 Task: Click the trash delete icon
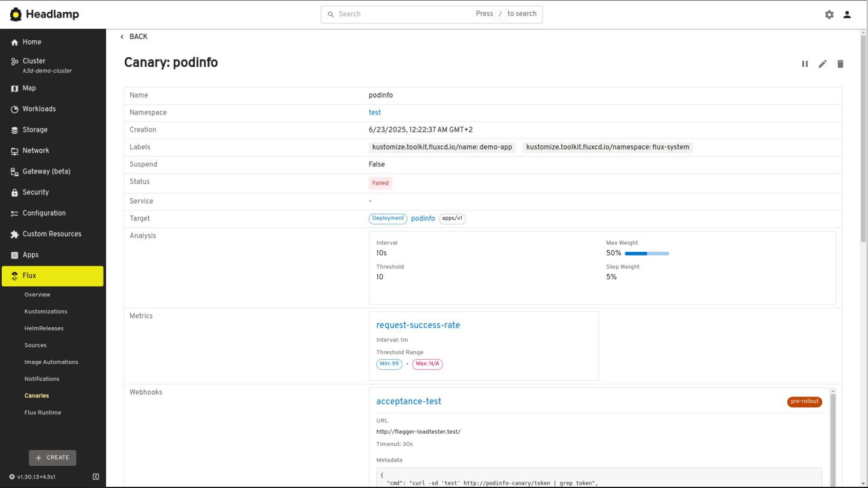840,64
